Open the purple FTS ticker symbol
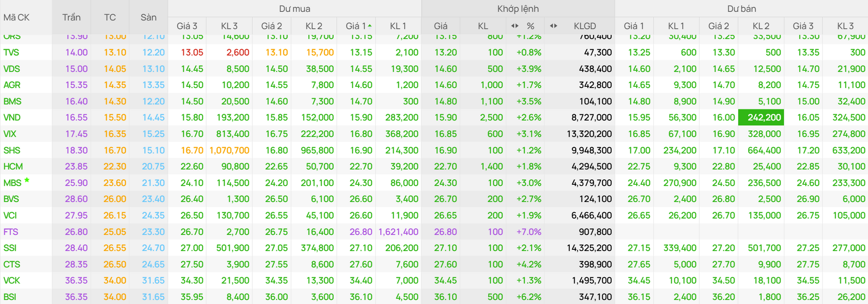Screen dimensions: 868x304 [x=11, y=232]
